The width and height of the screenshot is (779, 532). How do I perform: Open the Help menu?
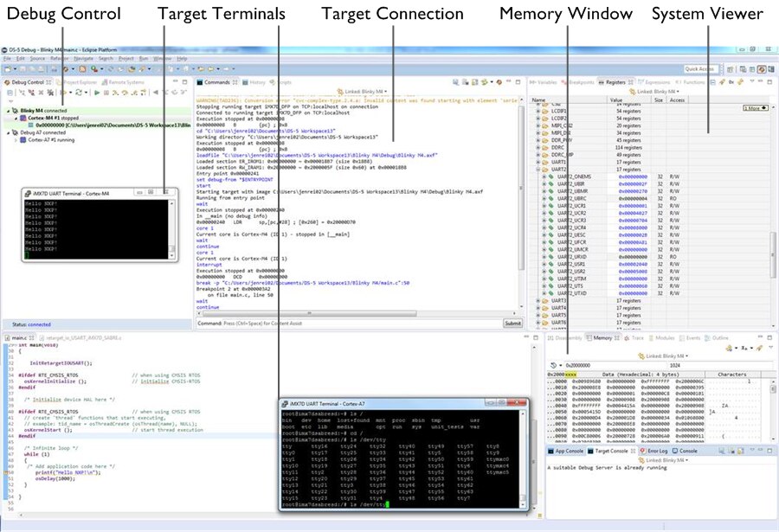182,59
